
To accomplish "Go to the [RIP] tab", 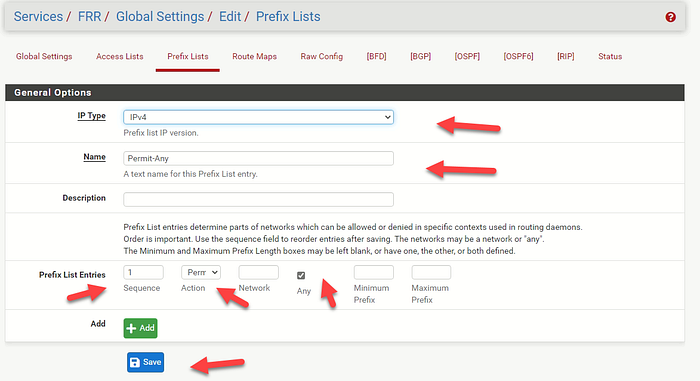I will [566, 56].
